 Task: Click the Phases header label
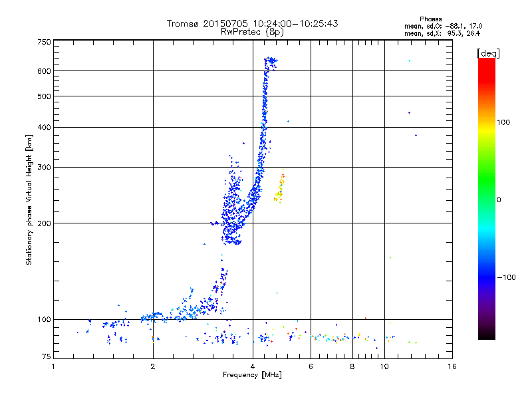coord(430,19)
